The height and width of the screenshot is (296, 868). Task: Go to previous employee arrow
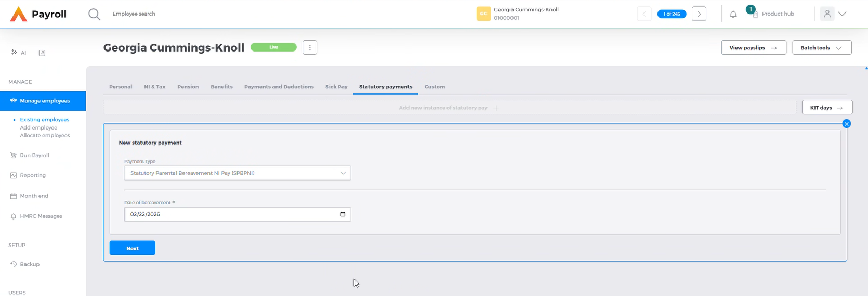click(x=644, y=14)
